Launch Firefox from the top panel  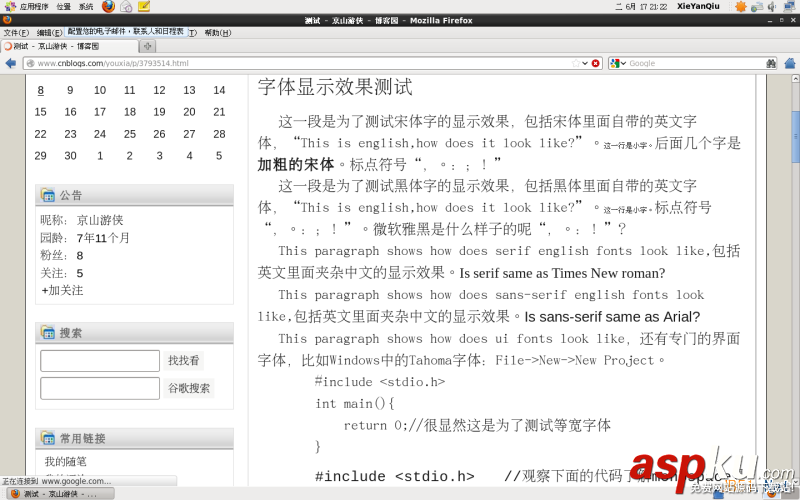[x=108, y=6]
